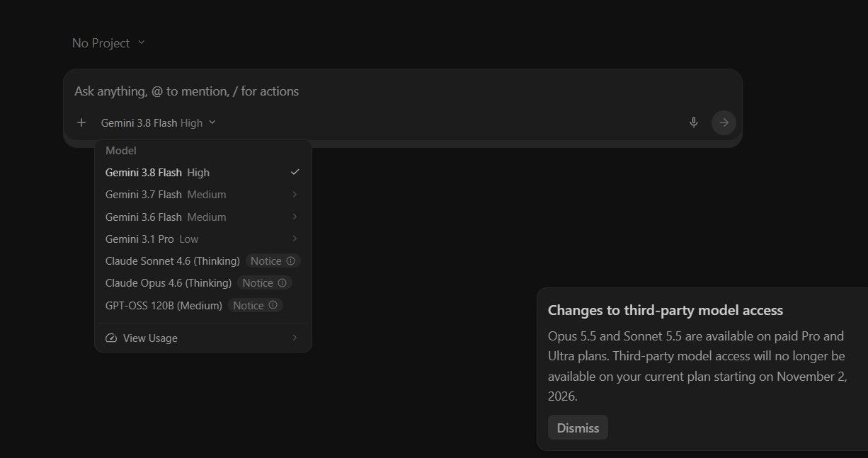
Task: Send the prompt with the arrow button
Action: pos(724,122)
